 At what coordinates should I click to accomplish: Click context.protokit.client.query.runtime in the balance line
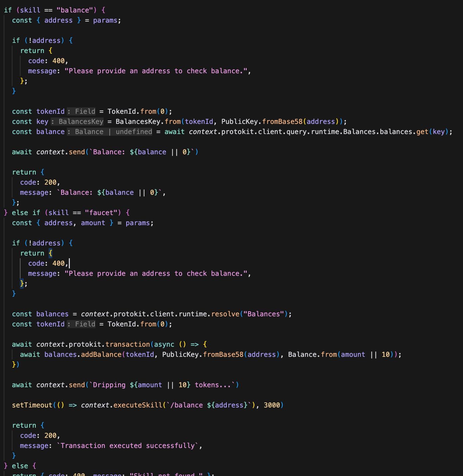[264, 132]
